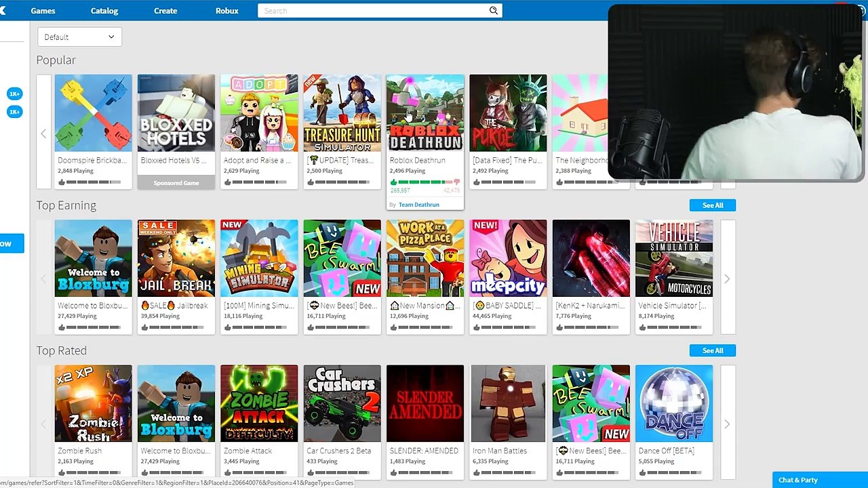868x488 pixels.
Task: Open MeepCity game thumbnail
Action: coord(508,258)
